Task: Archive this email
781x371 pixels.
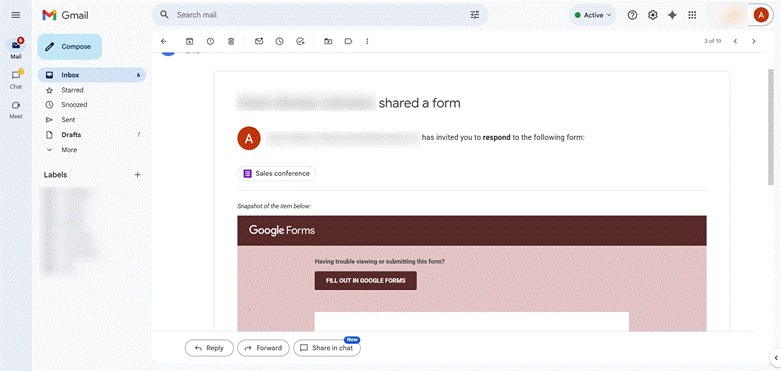Action: [x=189, y=41]
